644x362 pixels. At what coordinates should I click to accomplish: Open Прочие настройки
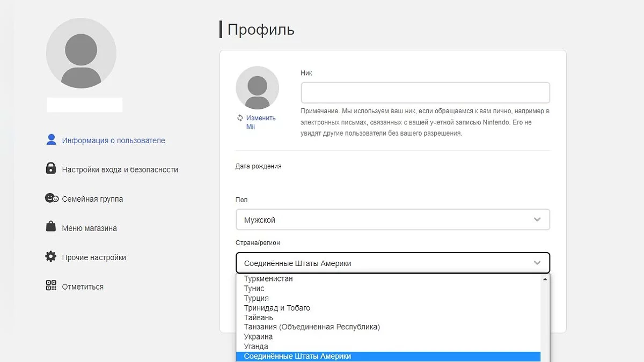pos(94,257)
